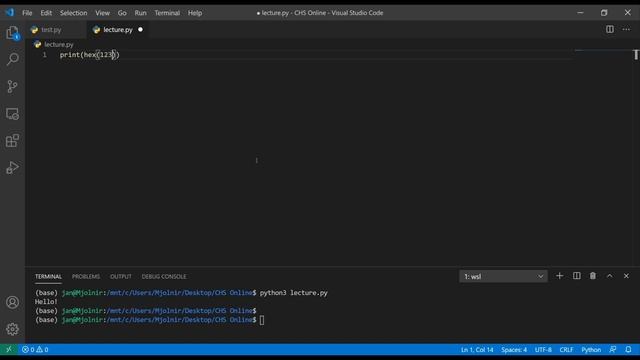Click the terminal prompt input cursor

pos(262,320)
